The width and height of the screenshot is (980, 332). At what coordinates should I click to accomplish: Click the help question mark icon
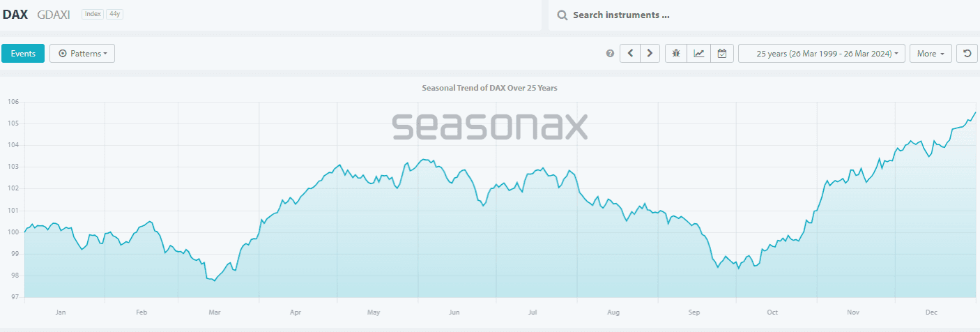click(x=611, y=54)
